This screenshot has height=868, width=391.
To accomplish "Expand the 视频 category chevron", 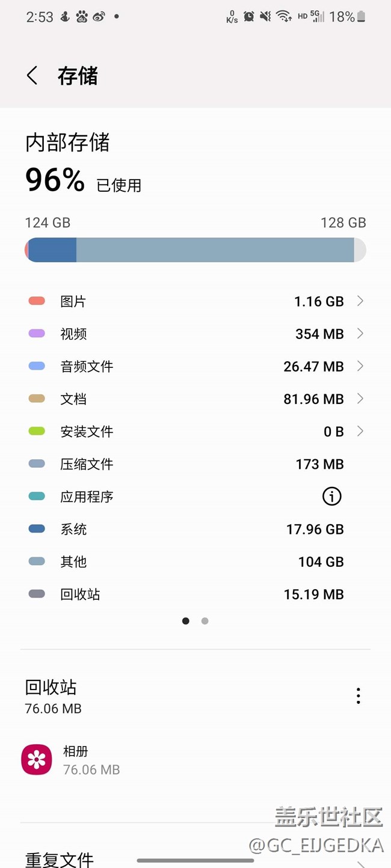I will (360, 334).
